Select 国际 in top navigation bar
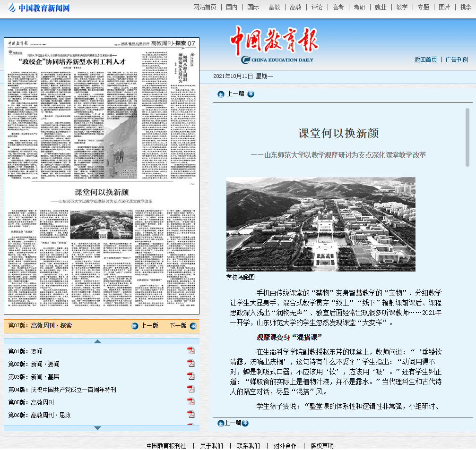 (253, 7)
